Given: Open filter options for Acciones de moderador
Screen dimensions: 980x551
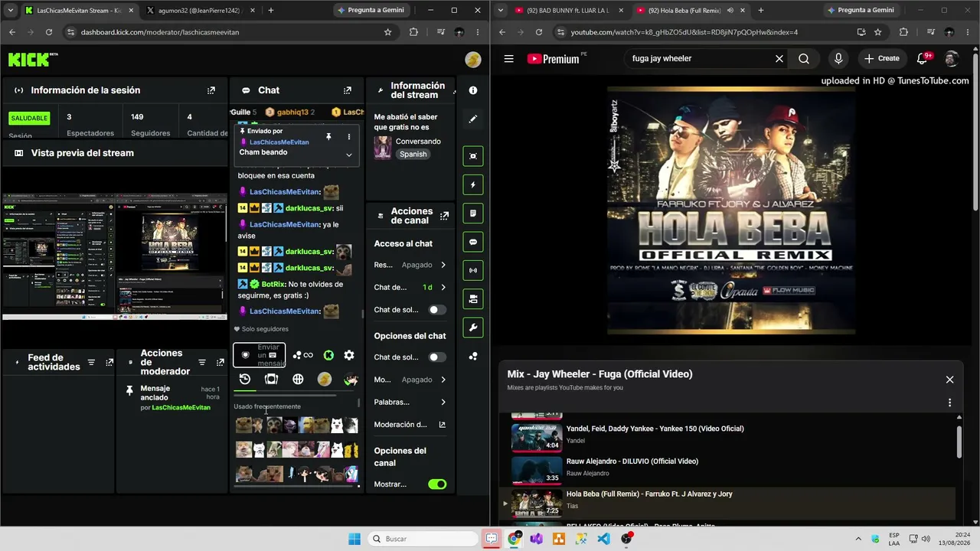Looking at the screenshot, I should pyautogui.click(x=201, y=363).
